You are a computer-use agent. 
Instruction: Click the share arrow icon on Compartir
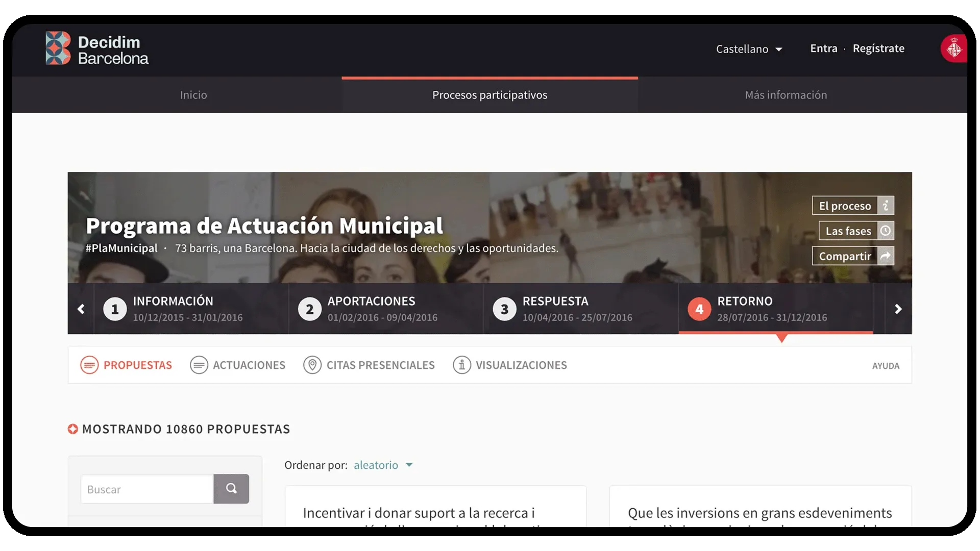(x=886, y=256)
